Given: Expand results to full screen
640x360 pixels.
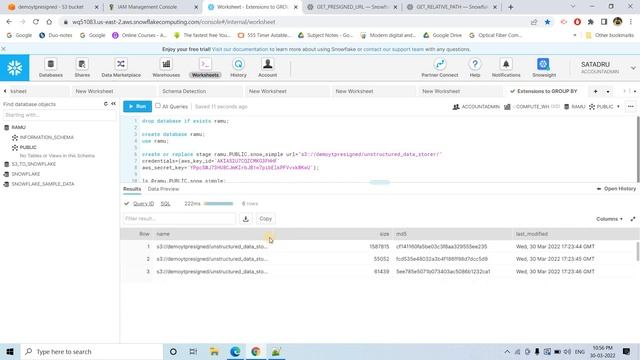Looking at the screenshot, I should click(633, 219).
